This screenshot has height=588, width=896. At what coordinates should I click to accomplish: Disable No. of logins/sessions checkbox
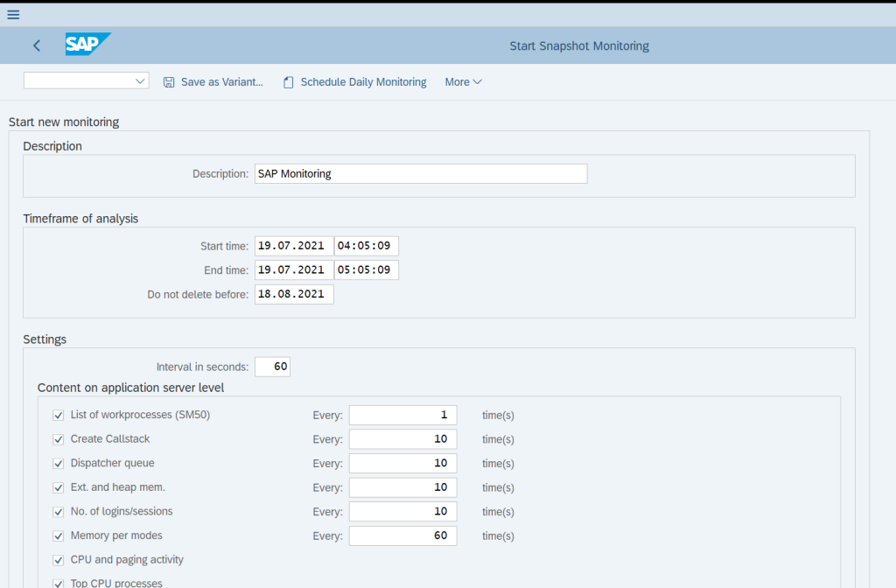click(59, 512)
